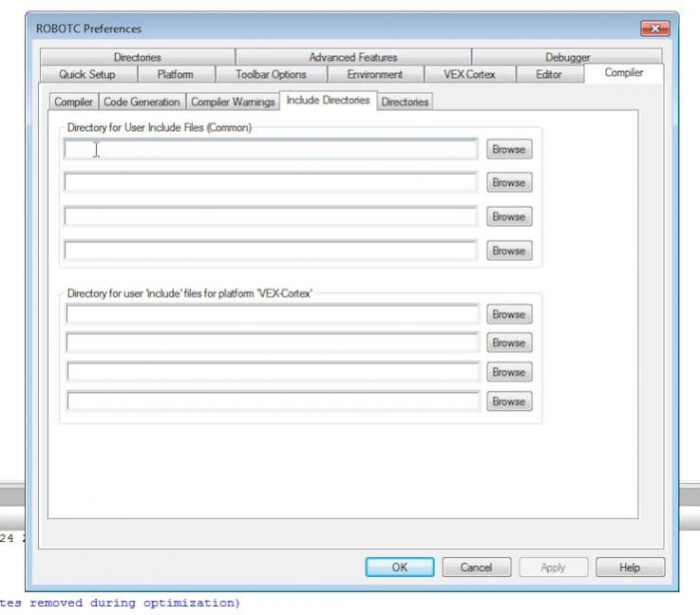The height and width of the screenshot is (615, 700).
Task: Browse for third Common include directory
Action: (x=509, y=216)
